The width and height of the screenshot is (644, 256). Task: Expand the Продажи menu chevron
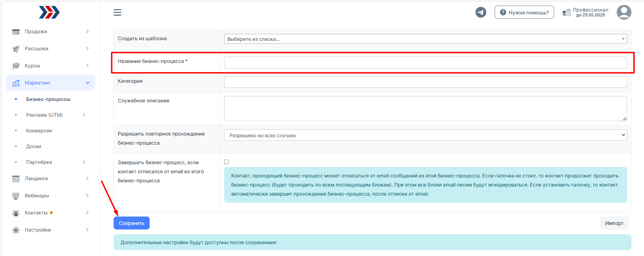tap(87, 31)
